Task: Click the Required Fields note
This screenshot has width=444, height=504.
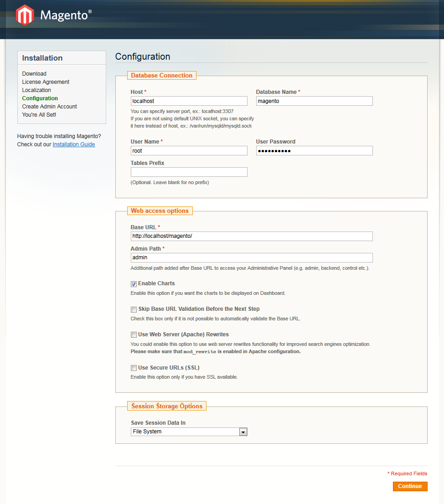Action: [x=408, y=473]
